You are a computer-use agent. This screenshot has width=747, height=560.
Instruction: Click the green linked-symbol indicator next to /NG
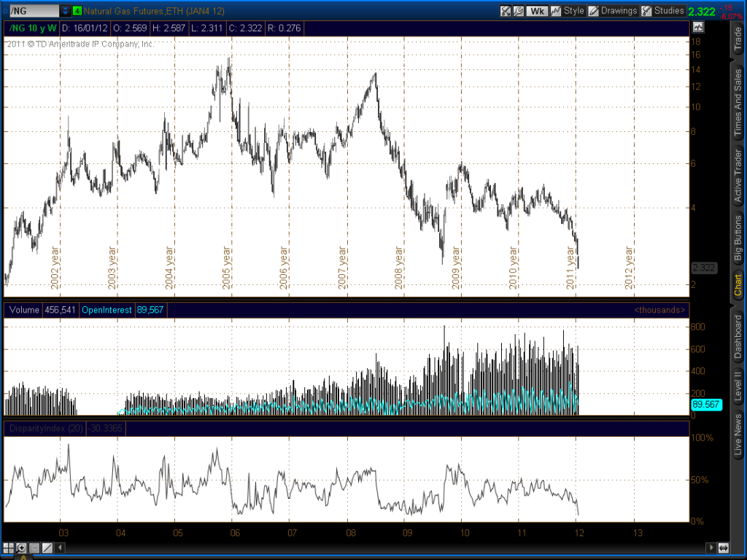coord(77,11)
